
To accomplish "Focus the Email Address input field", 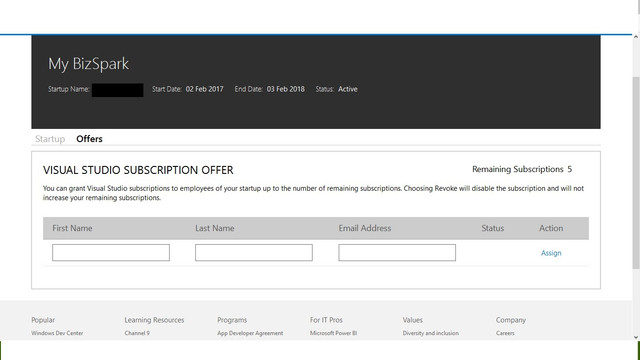I will (x=397, y=253).
